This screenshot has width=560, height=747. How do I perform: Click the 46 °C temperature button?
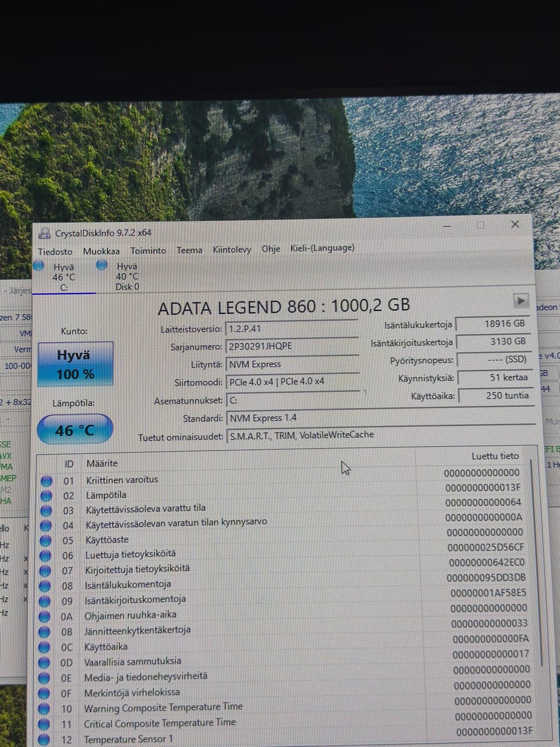(x=75, y=430)
